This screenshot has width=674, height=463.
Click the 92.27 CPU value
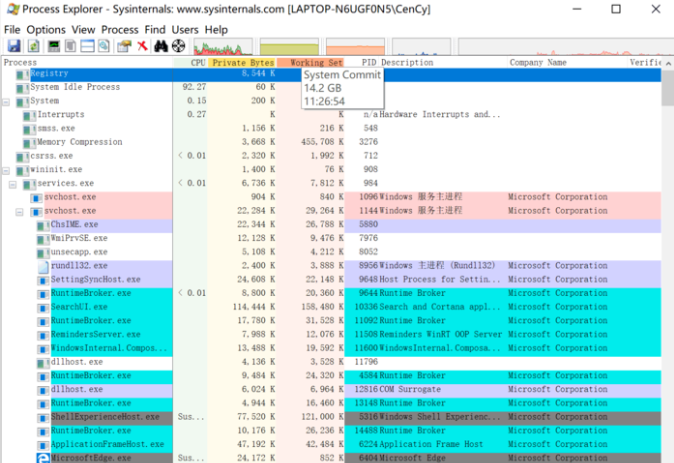194,87
